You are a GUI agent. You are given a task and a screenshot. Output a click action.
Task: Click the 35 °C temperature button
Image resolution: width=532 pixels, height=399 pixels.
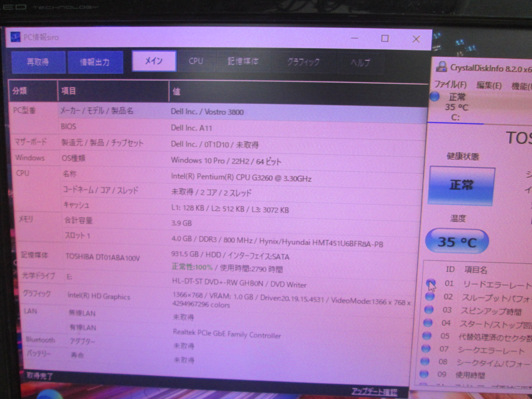click(x=457, y=242)
